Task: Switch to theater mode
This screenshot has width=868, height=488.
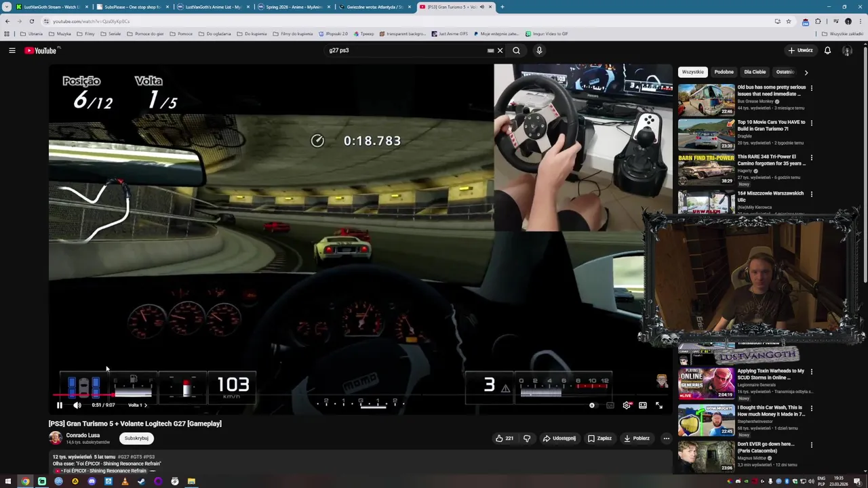Action: [x=643, y=405]
